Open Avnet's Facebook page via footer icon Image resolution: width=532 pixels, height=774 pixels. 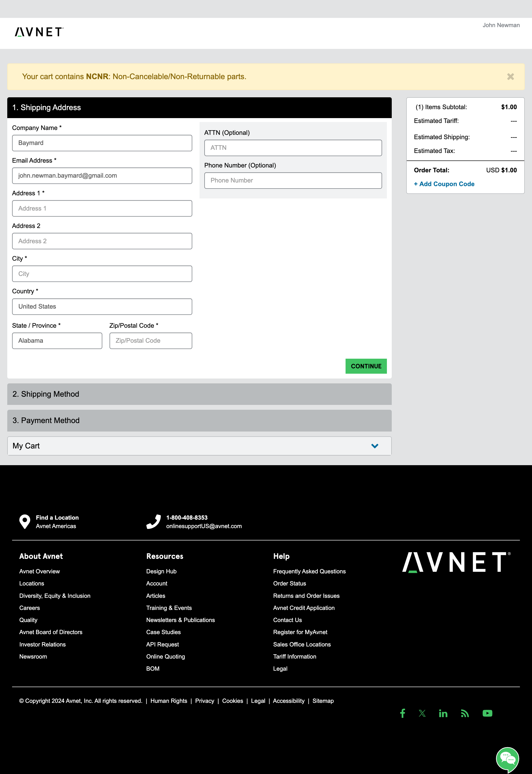403,713
